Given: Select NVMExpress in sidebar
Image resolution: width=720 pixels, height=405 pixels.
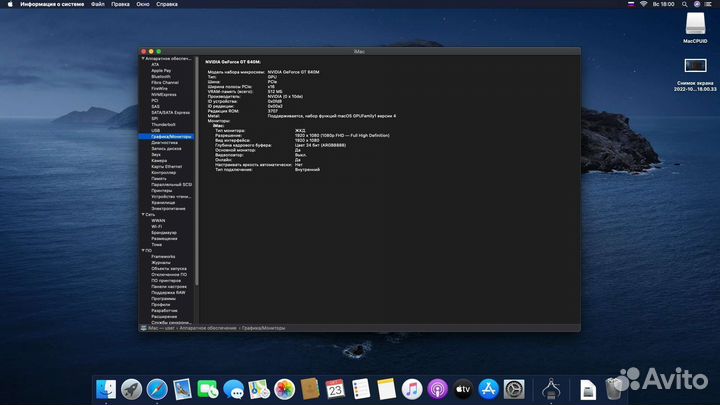Looking at the screenshot, I should (x=164, y=95).
